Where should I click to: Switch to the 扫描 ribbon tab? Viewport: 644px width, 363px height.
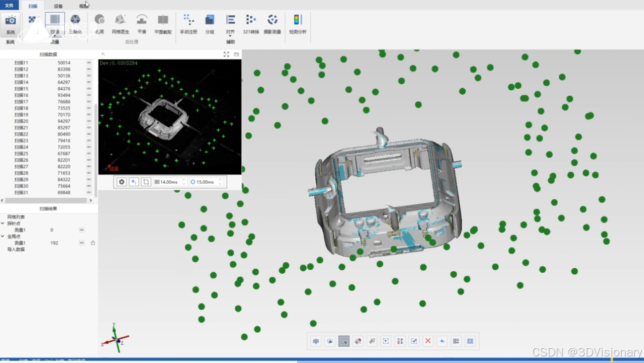click(x=33, y=6)
